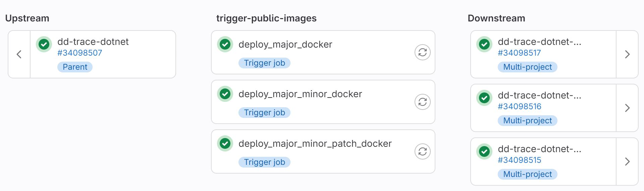Click success status icon of deploy_major_minor_docker
The width and height of the screenshot is (644, 191).
click(x=225, y=94)
